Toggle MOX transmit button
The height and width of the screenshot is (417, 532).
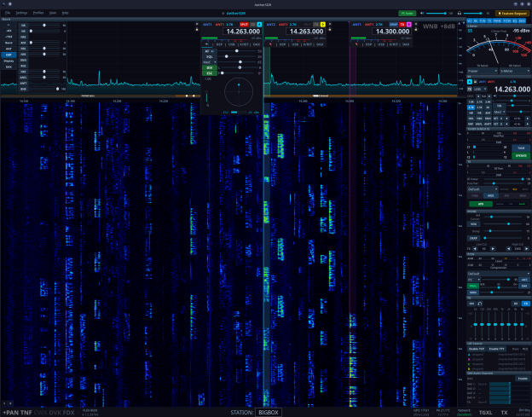(x=490, y=196)
